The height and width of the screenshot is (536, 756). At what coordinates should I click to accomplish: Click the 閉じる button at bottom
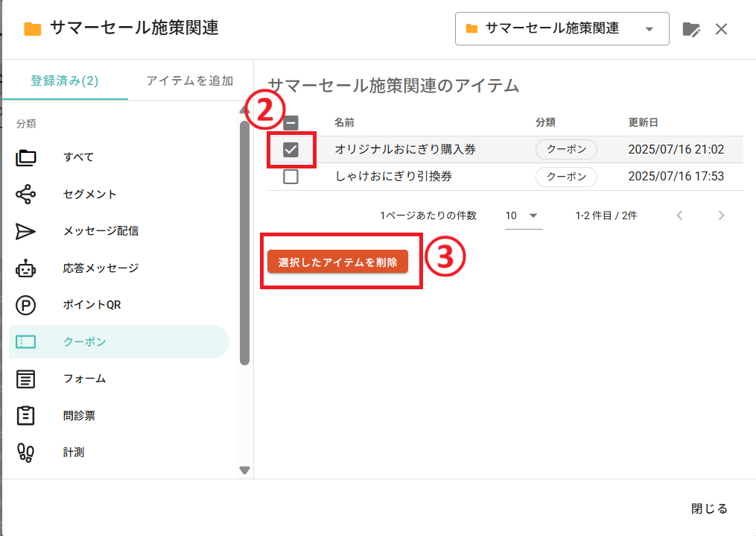click(x=708, y=508)
